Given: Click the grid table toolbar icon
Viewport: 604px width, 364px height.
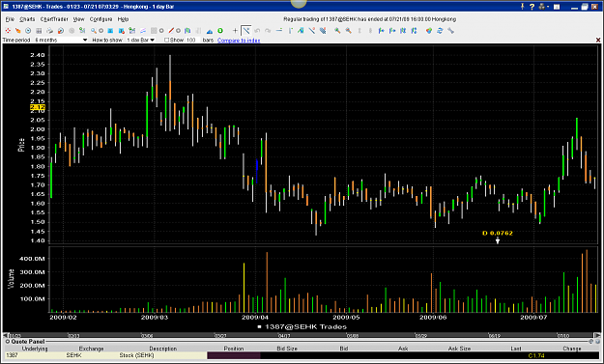Looking at the screenshot, I should 39,30.
